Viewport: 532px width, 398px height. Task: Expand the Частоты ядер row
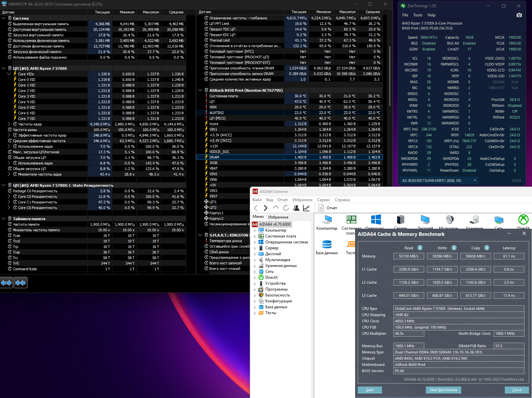click(9, 124)
